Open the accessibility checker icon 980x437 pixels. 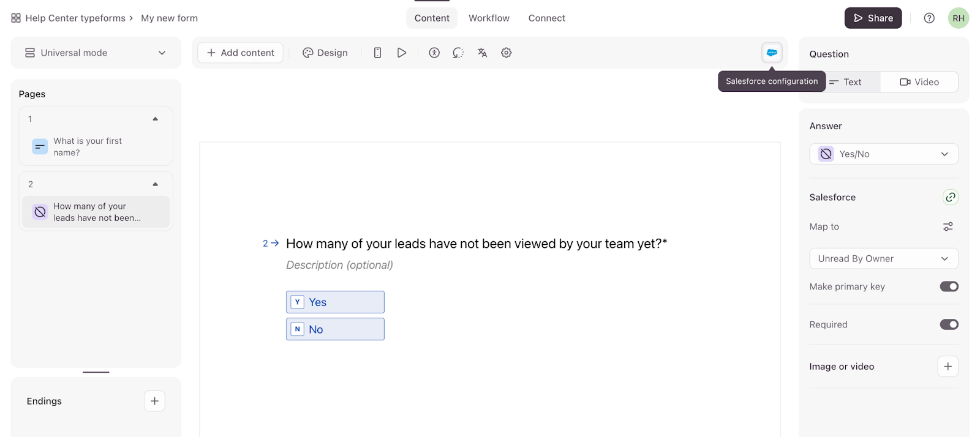(434, 53)
